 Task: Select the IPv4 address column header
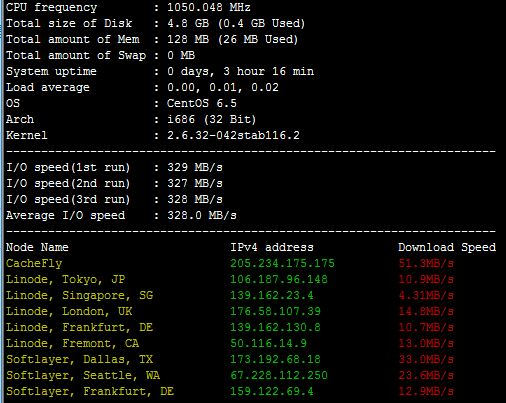[x=272, y=247]
